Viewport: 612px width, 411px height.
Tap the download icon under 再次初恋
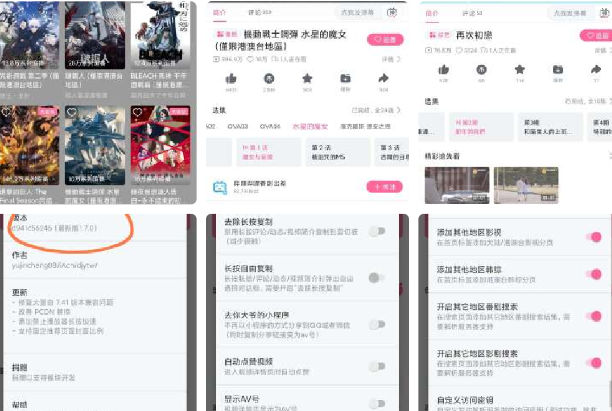pos(557,71)
